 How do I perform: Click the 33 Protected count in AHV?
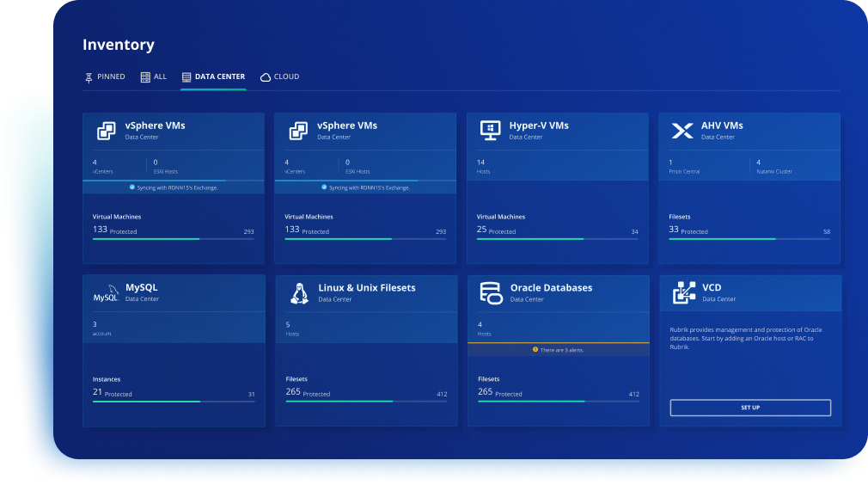[688, 230]
